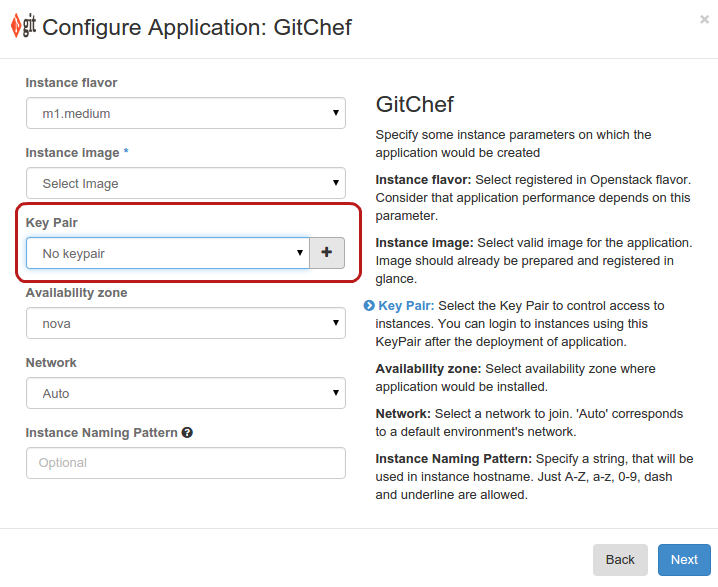Click the Instance Naming Pattern help icon
718x587 pixels.
tap(187, 433)
